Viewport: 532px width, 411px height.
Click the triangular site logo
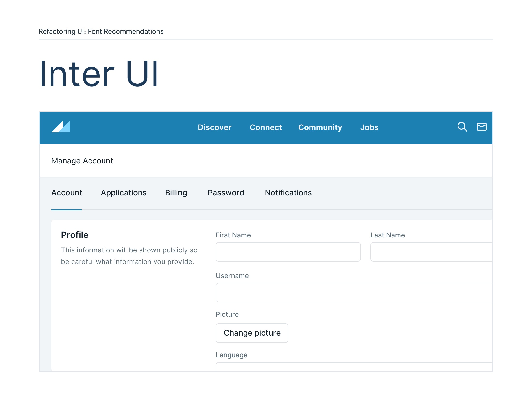60,127
